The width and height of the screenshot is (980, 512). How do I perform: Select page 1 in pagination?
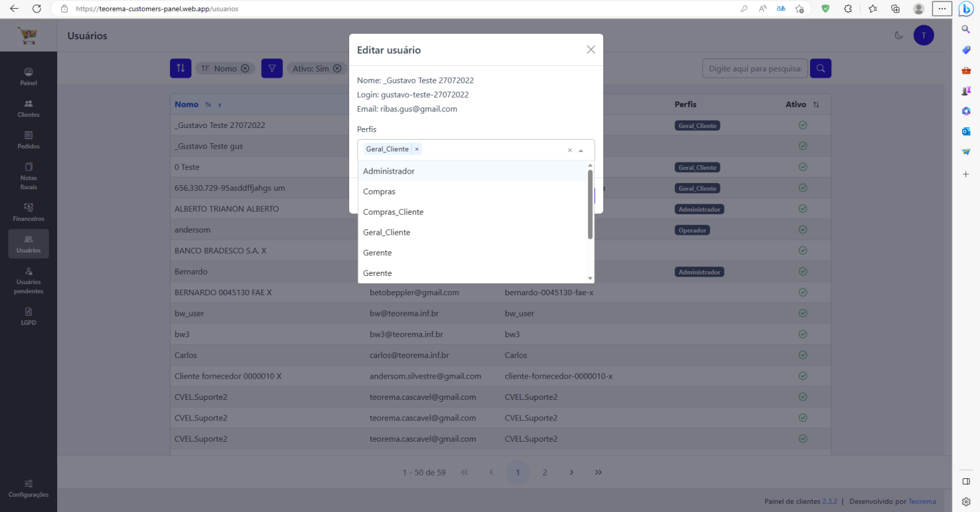point(518,472)
